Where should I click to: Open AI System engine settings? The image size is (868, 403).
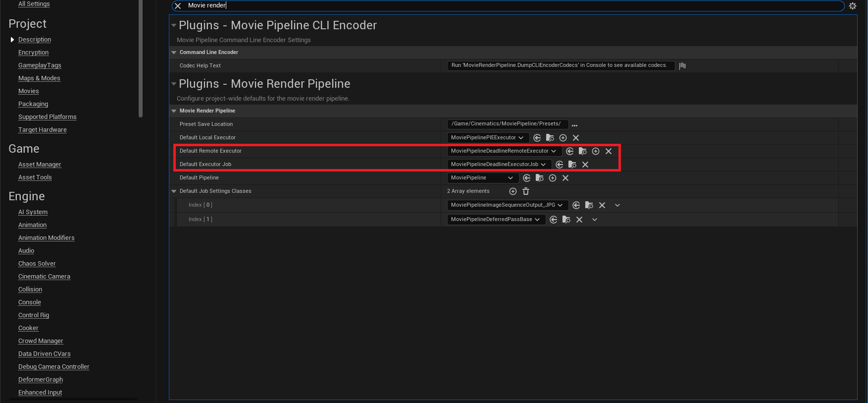coord(33,212)
